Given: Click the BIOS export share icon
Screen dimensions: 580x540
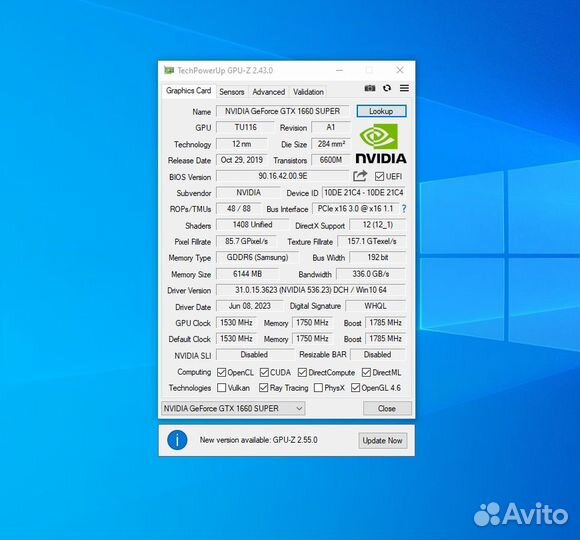Looking at the screenshot, I should pyautogui.click(x=360, y=176).
